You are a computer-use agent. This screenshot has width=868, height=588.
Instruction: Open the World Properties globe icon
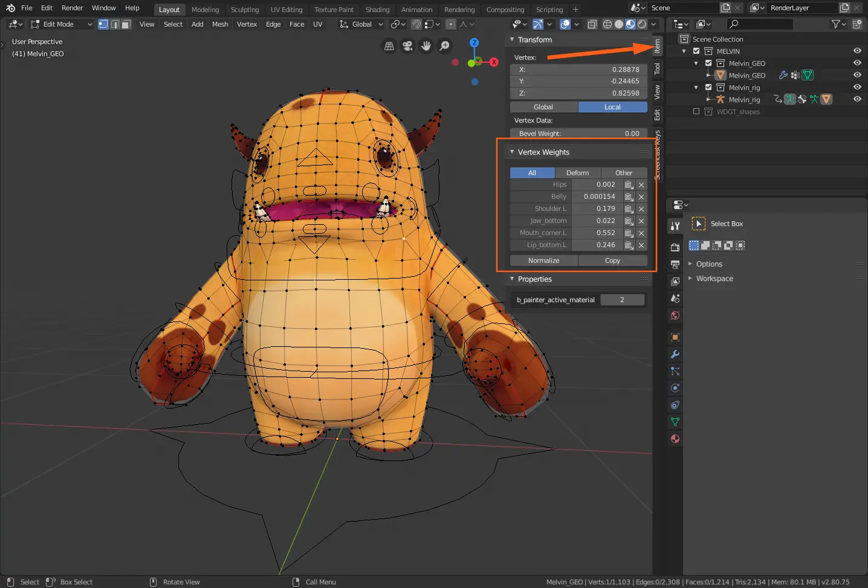coord(675,315)
